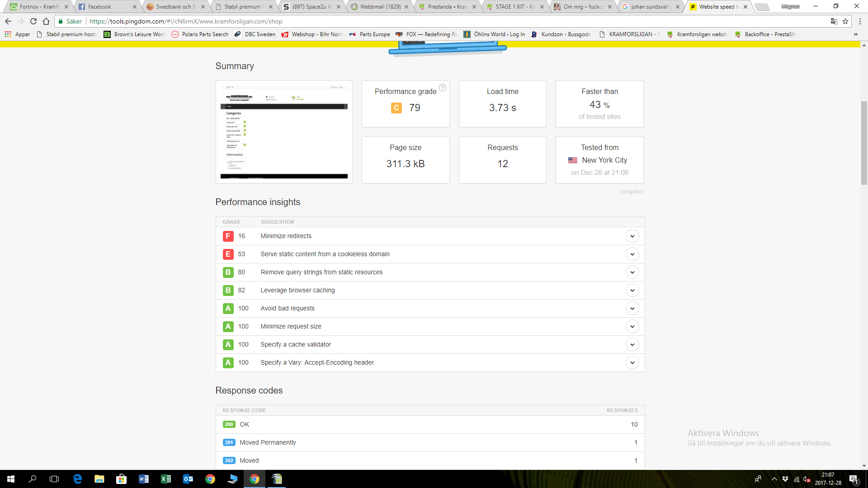
Task: Reload the page with browser refresh icon
Action: [x=33, y=21]
